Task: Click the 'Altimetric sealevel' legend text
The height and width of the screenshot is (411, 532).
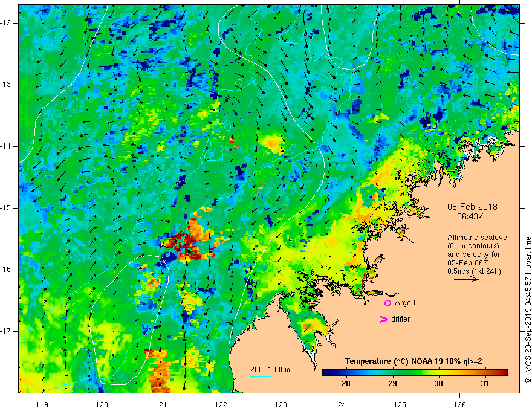Action: point(478,238)
